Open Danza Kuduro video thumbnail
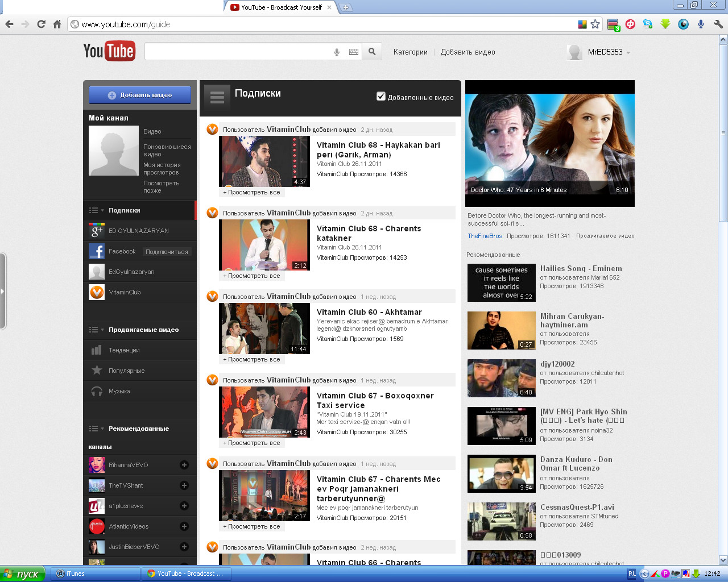 click(x=502, y=473)
